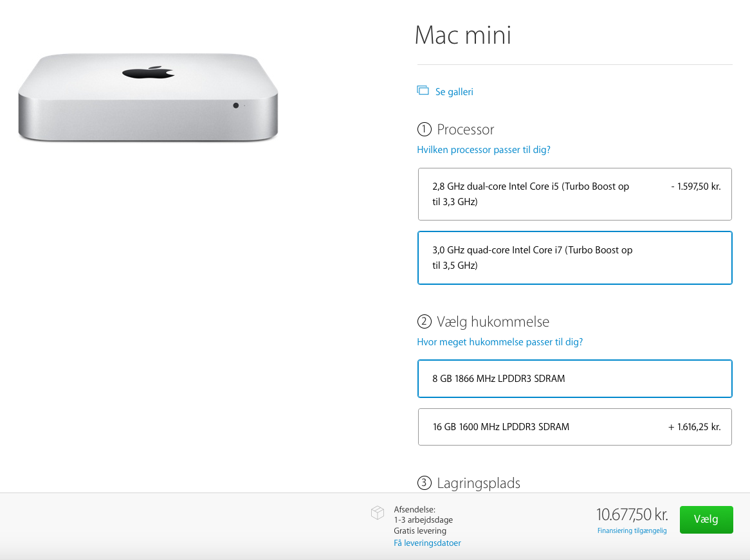
Task: Click the Mac mini product image
Action: pos(148,98)
